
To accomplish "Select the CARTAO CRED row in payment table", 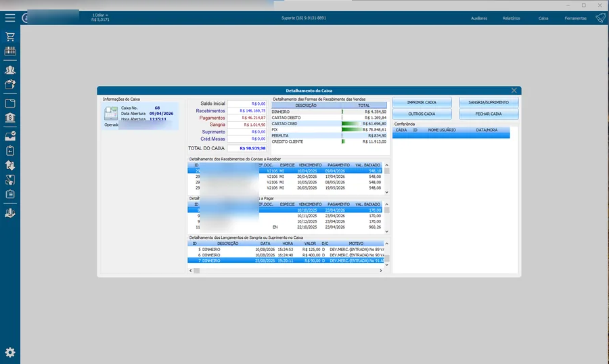I will click(330, 124).
